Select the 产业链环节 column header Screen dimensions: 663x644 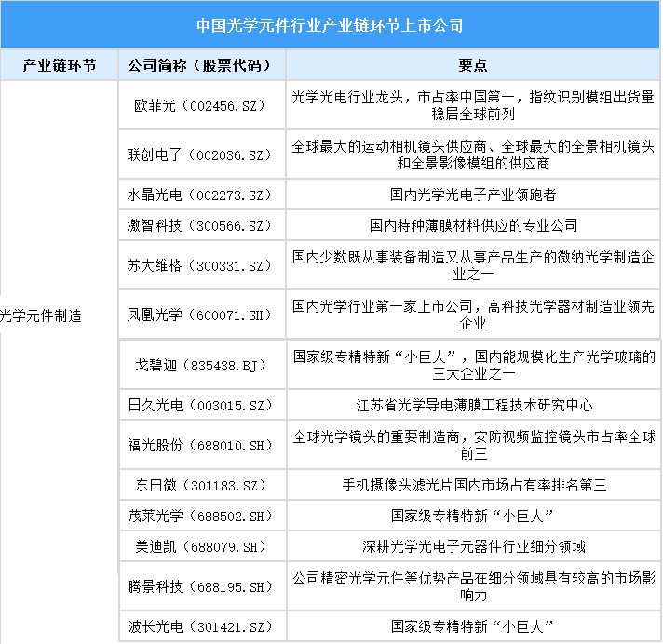(60, 65)
